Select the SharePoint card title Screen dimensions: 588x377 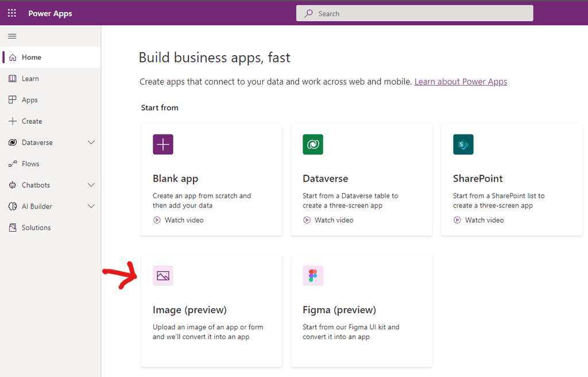click(x=478, y=178)
